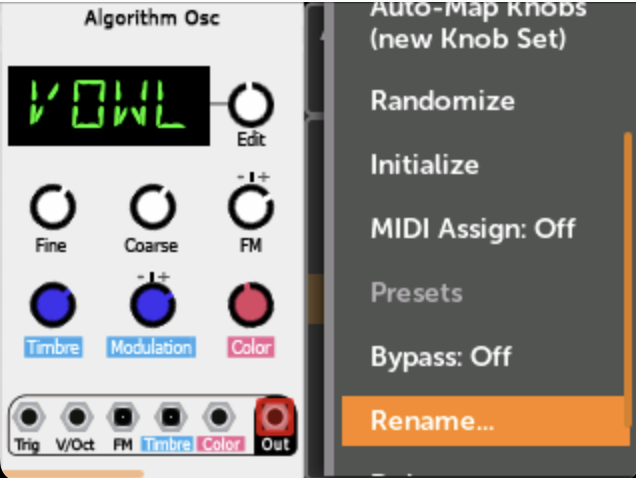636x478 pixels.
Task: Click the blue Timbre knob
Action: click(53, 305)
